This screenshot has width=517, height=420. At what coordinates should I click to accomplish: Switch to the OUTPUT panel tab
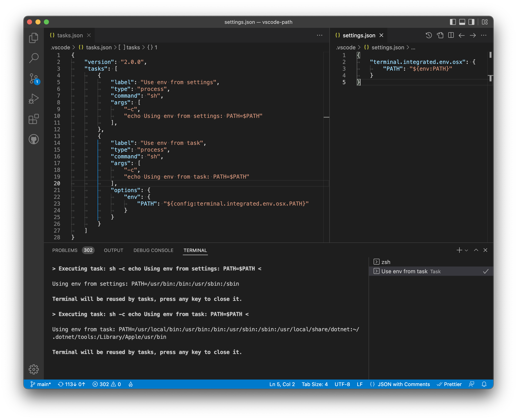pyautogui.click(x=113, y=250)
